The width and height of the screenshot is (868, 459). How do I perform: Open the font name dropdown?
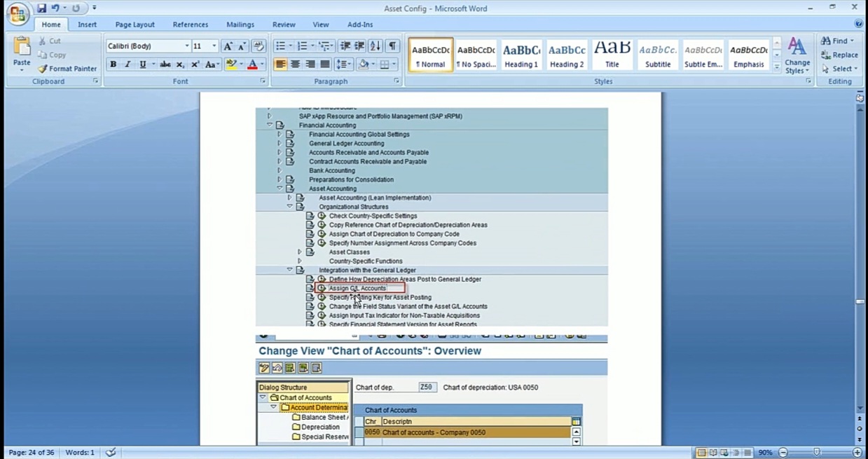[187, 46]
